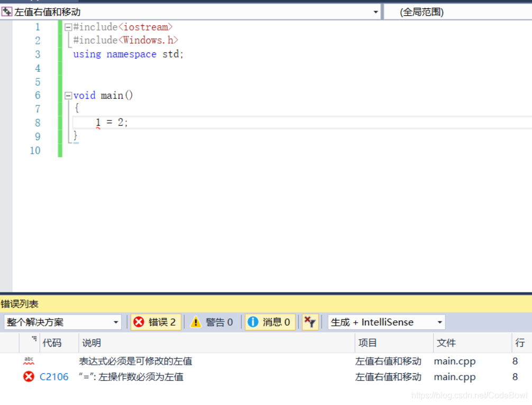Click the using namespace std; line
Screen dimensions: 532x405
129,54
